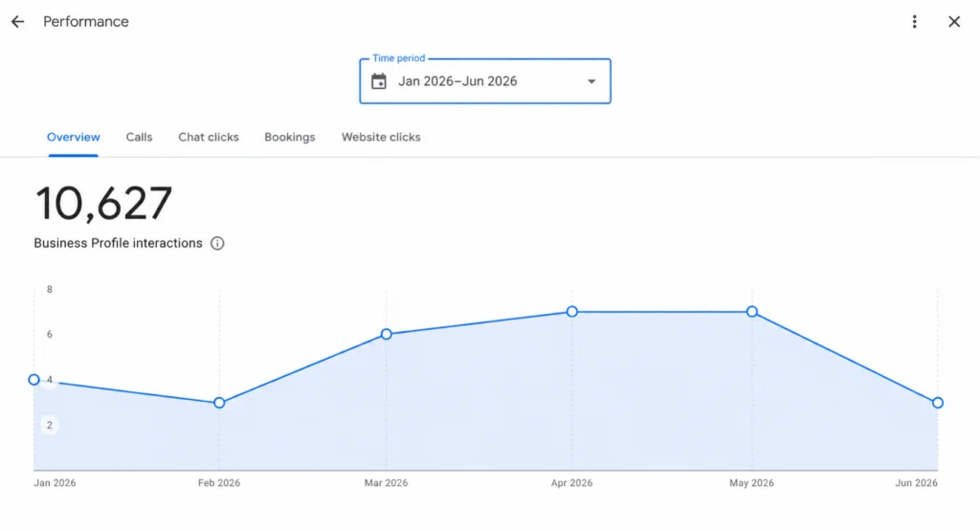Go back using the left arrow
The height and width of the screenshot is (531, 980).
[x=17, y=22]
